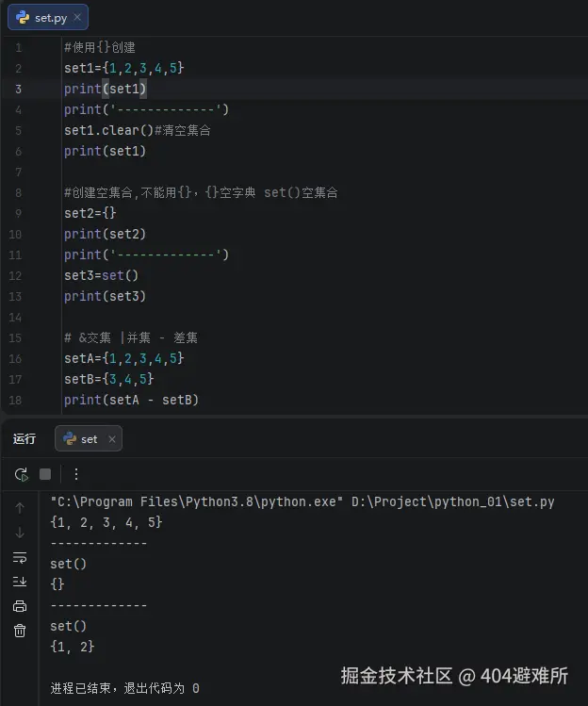Click comment '# &交集 |并集 - 差集'
The width and height of the screenshot is (588, 706).
point(131,337)
